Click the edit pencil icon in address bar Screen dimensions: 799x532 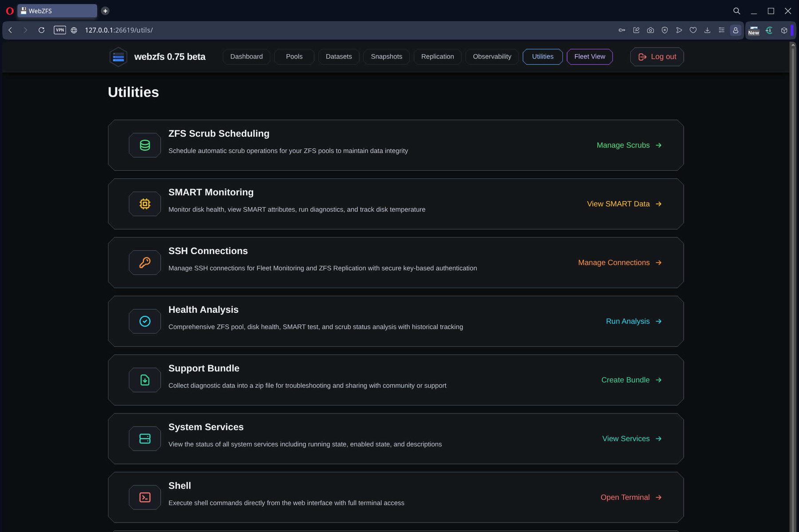click(636, 30)
